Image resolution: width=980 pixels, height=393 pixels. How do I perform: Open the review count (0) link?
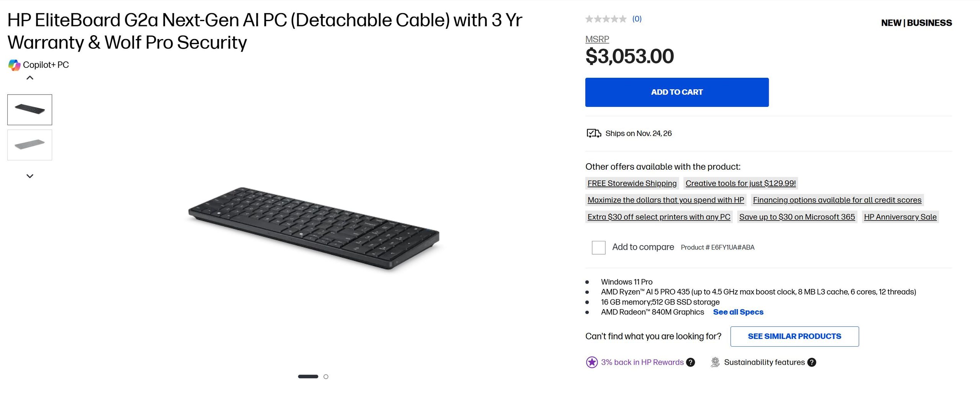coord(637,19)
